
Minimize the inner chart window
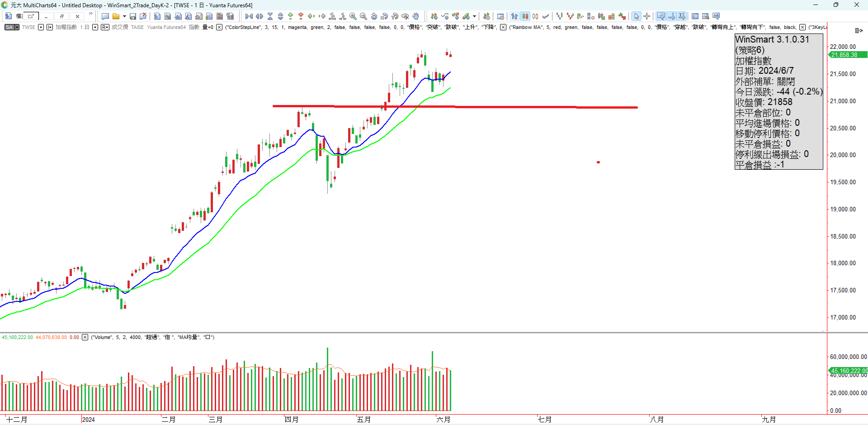pos(46,16)
